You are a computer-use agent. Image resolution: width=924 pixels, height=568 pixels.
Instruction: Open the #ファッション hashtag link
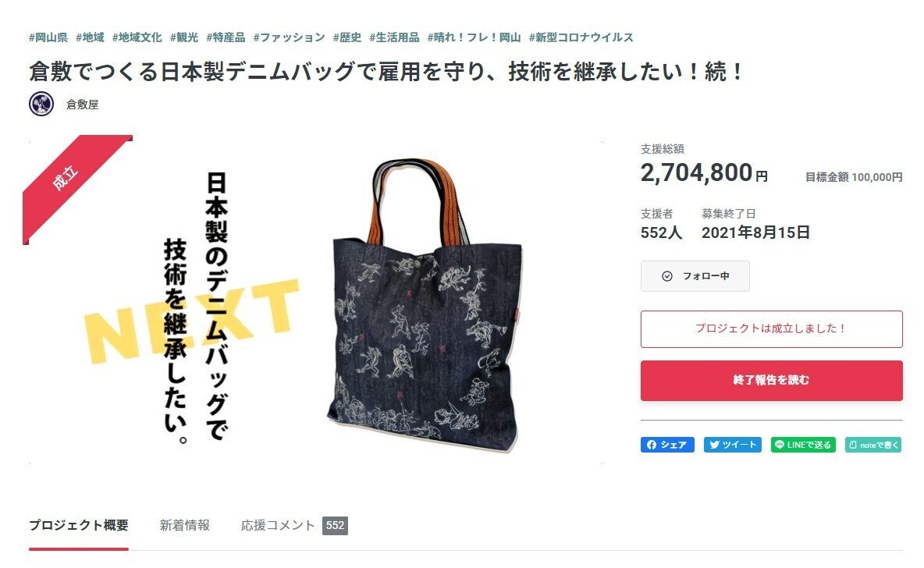290,37
